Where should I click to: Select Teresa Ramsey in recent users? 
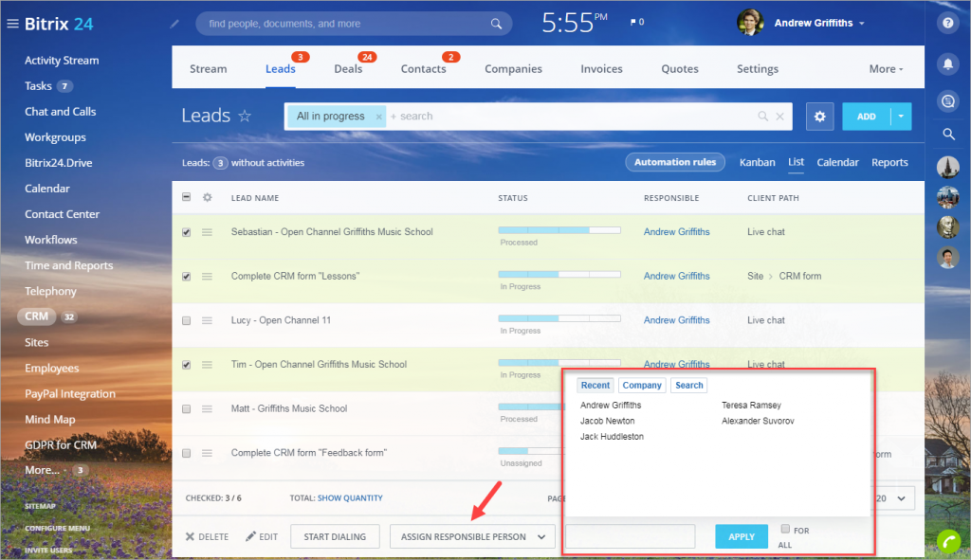click(x=751, y=406)
